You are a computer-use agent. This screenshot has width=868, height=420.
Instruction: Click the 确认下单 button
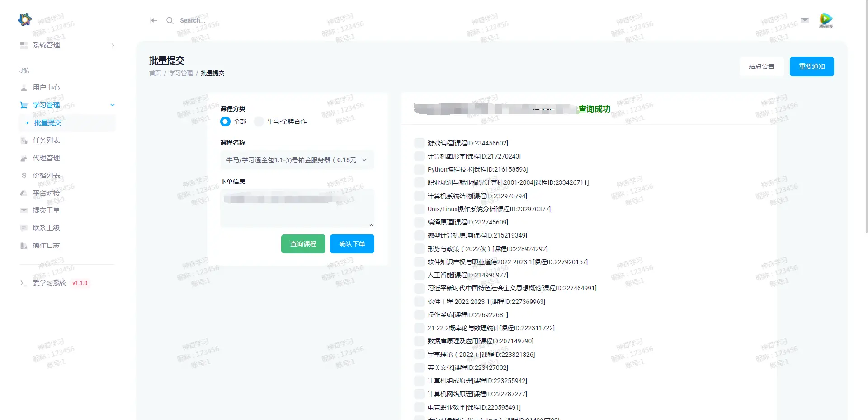pyautogui.click(x=352, y=244)
